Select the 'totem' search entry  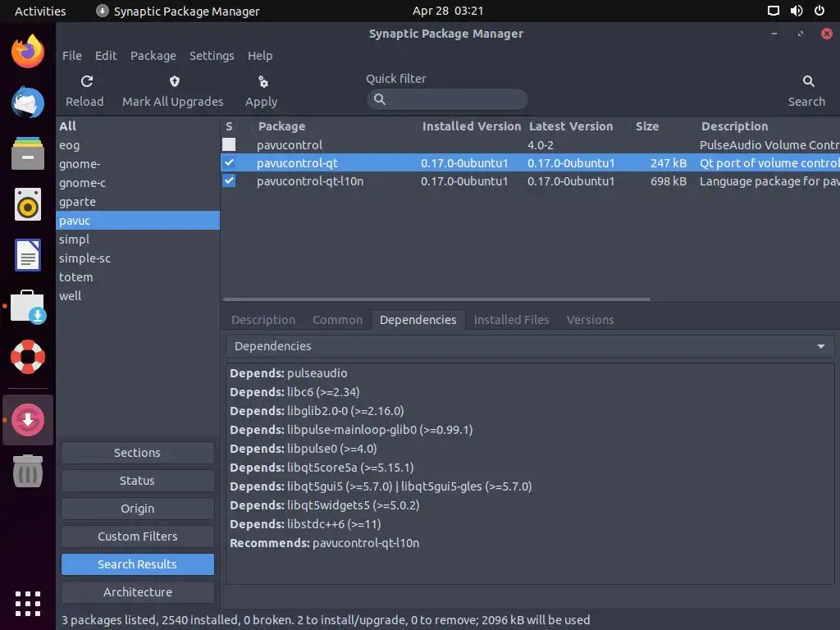(138, 277)
